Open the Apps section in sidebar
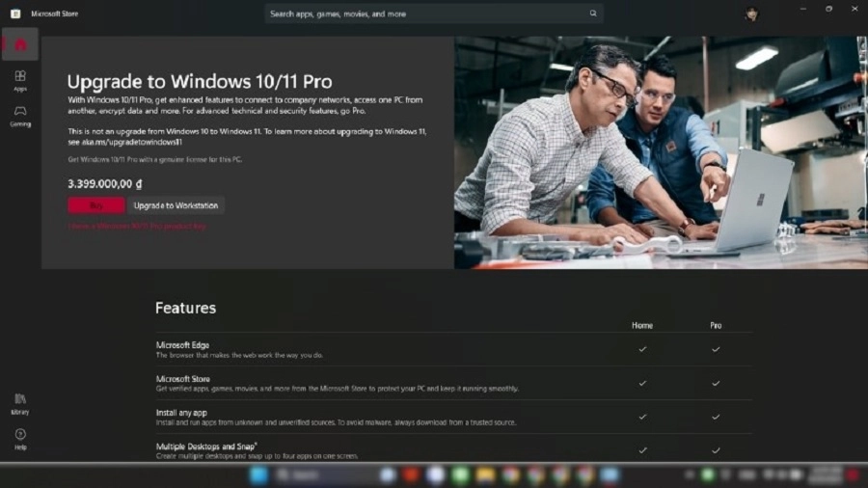 coord(20,80)
